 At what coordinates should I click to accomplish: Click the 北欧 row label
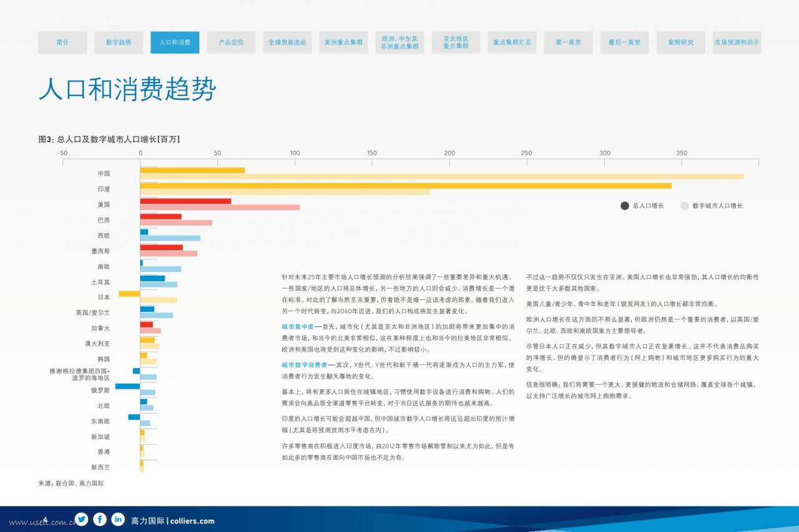click(104, 405)
